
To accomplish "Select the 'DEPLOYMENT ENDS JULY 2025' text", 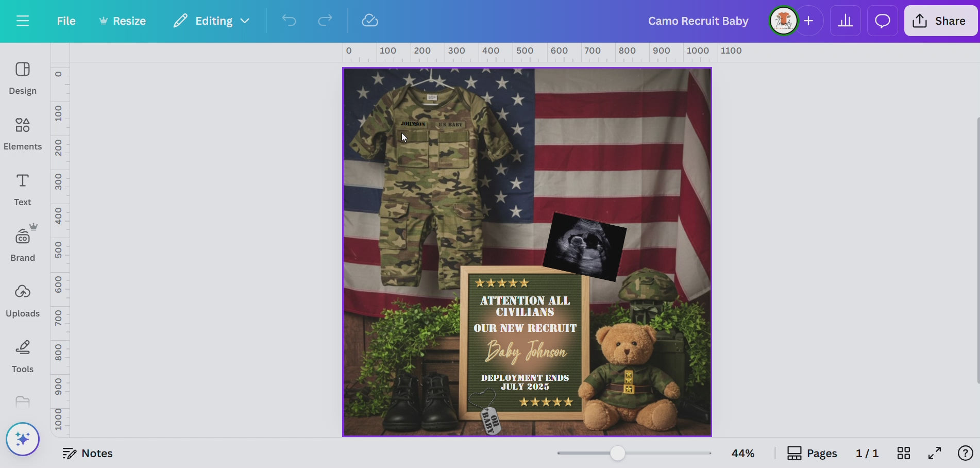I will (x=525, y=382).
